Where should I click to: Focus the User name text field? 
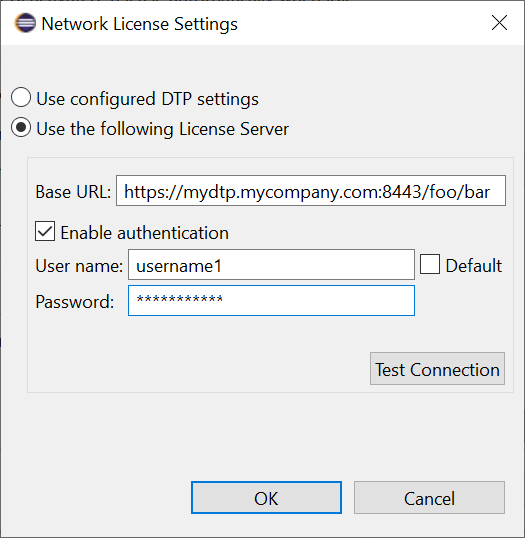(x=271, y=265)
